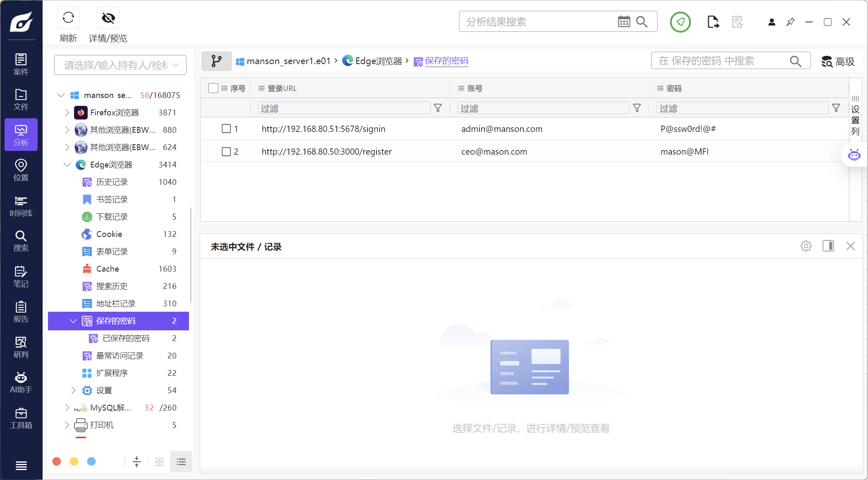The width and height of the screenshot is (868, 480).
Task: Click the branch path icon beside breadcrumb
Action: (x=216, y=61)
